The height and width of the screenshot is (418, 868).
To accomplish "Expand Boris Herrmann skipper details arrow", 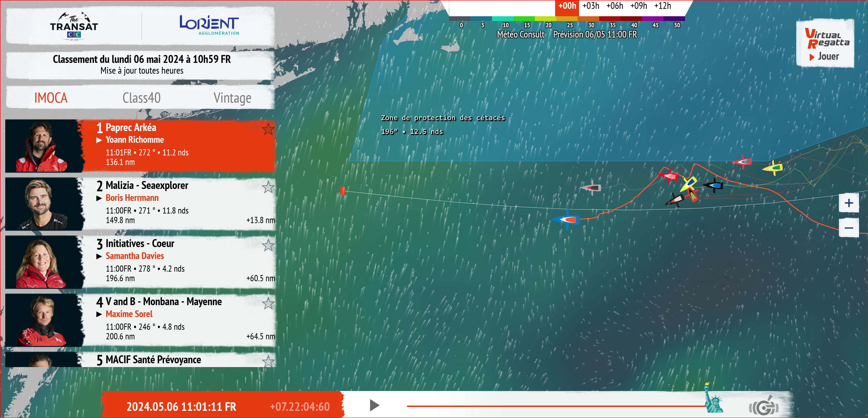I will pos(99,198).
